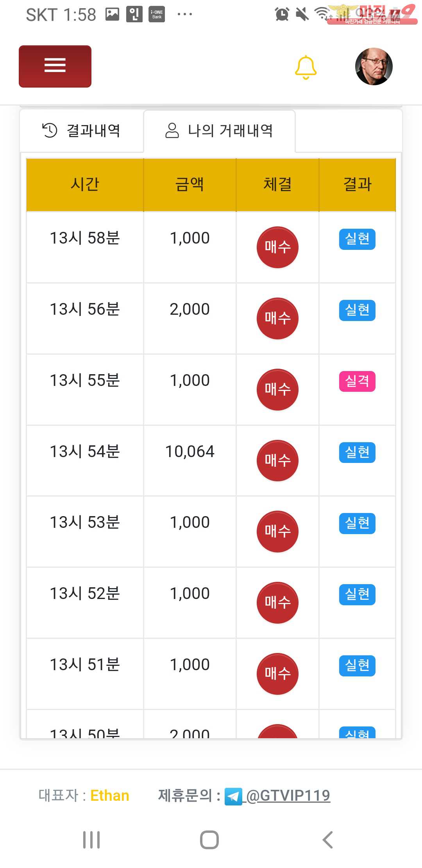Click the 실현 label for 13시 52분

tap(357, 594)
